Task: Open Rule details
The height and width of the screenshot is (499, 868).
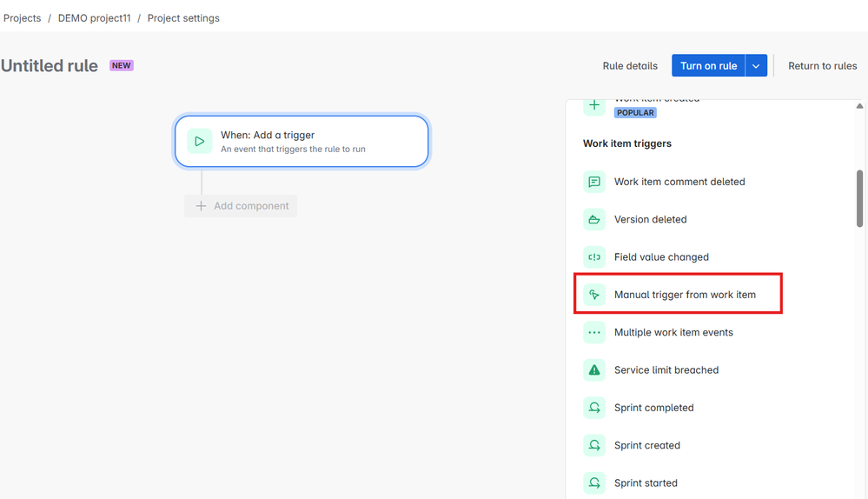Action: [x=630, y=66]
